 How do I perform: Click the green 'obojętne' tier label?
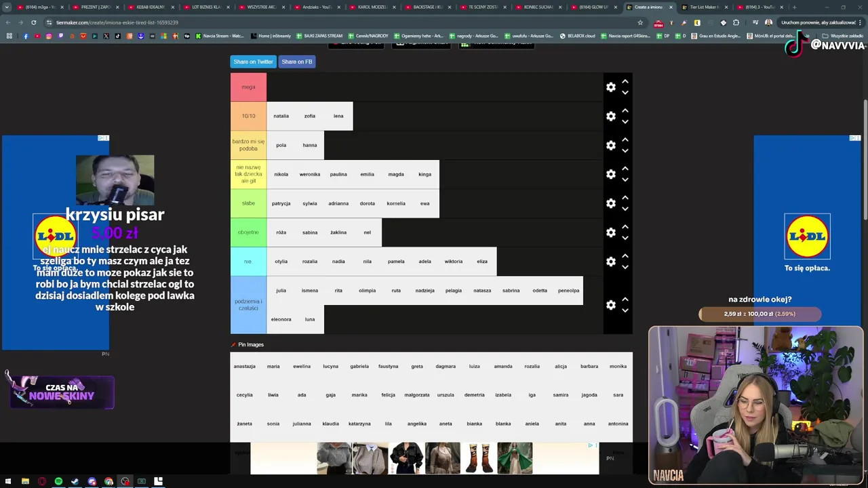[x=248, y=232]
